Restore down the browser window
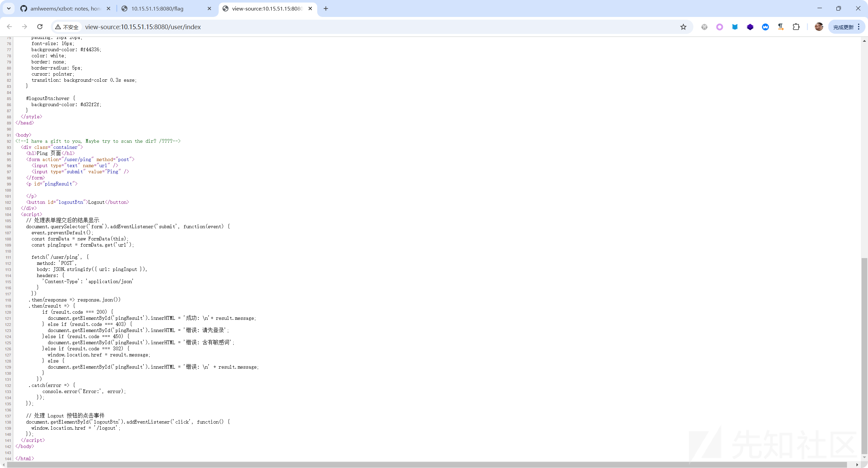Screen dimensions: 868x468 [839, 8]
